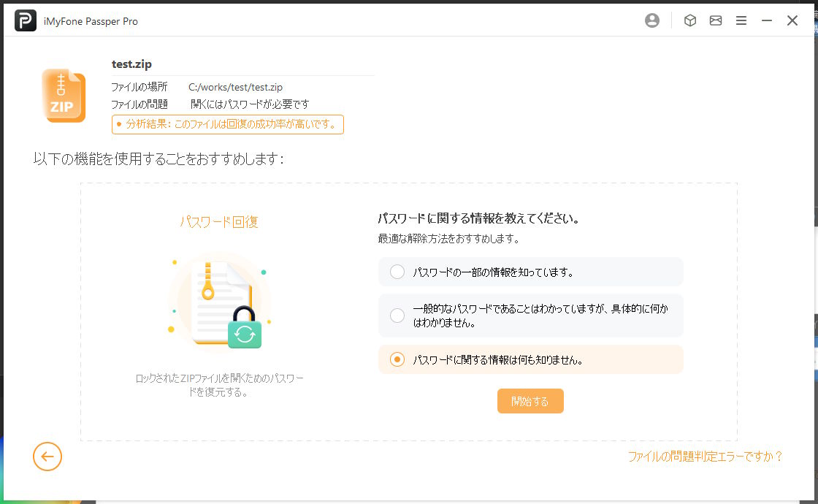Click the orange ZIP file icon
The width and height of the screenshot is (818, 504).
64,96
